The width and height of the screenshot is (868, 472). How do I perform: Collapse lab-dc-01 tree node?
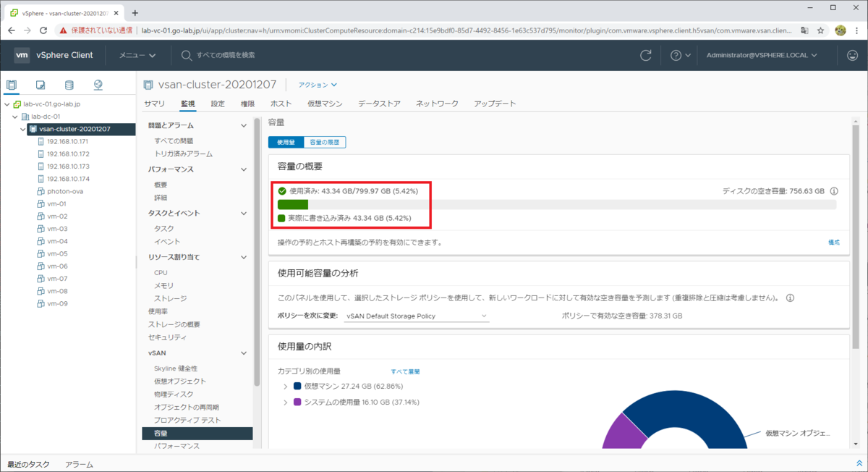coord(14,117)
